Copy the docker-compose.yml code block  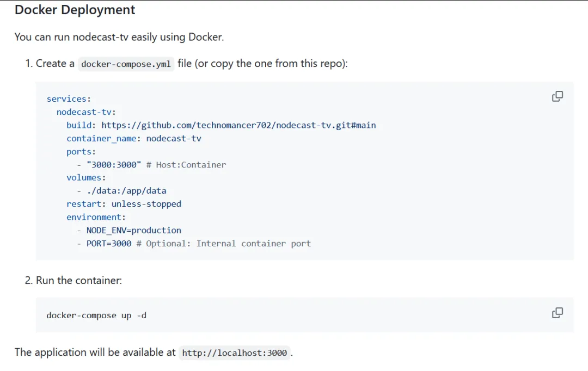558,96
